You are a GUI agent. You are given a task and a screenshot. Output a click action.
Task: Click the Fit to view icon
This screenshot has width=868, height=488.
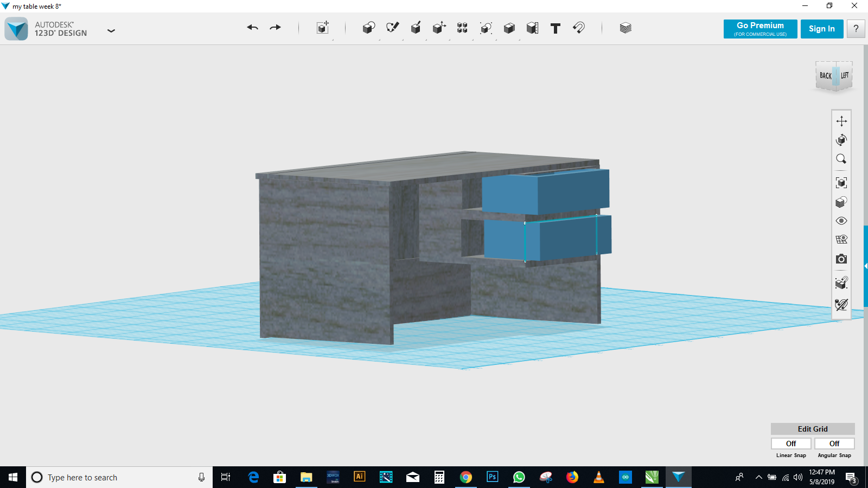click(841, 183)
